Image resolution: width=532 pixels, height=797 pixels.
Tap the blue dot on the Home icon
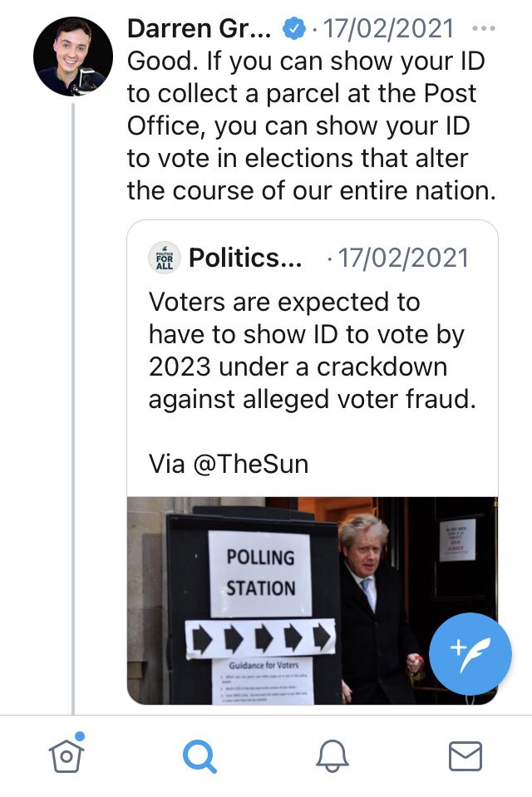81,736
